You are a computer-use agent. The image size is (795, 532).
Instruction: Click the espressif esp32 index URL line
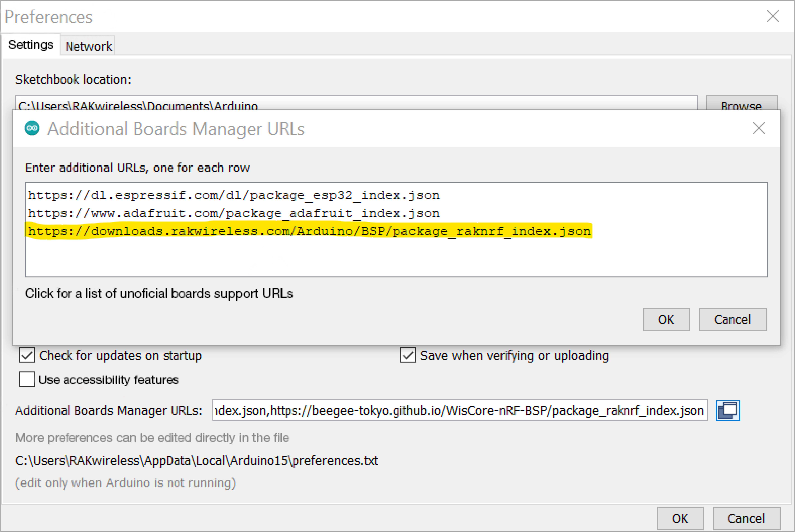[x=234, y=195]
